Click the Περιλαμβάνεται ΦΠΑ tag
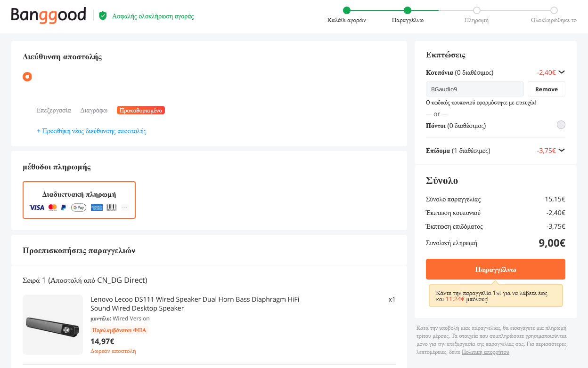 click(x=120, y=330)
